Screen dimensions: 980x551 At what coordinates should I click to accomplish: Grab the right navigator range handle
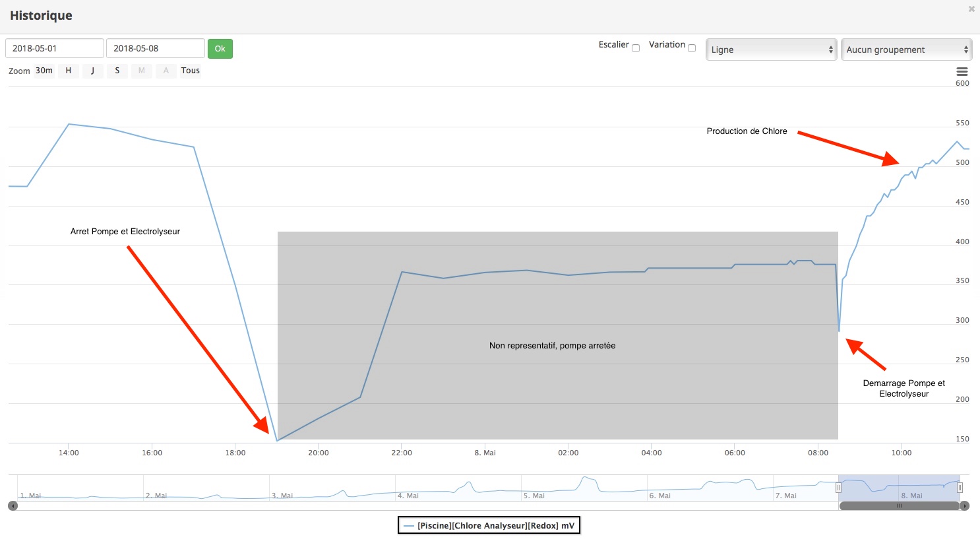pyautogui.click(x=960, y=488)
